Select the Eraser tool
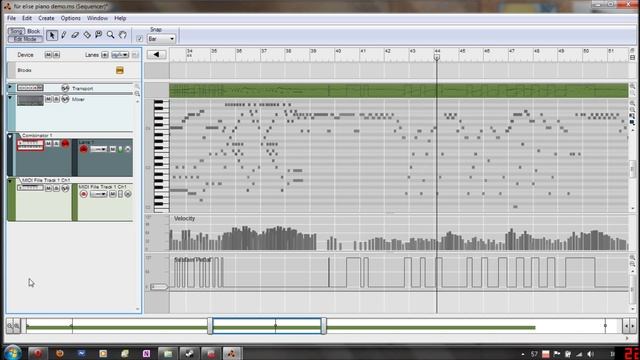 (x=75, y=36)
